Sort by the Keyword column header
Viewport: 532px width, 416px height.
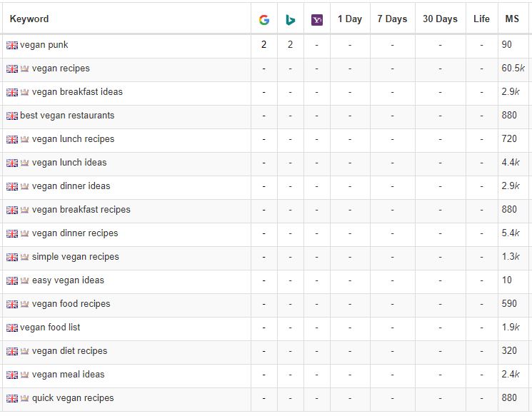29,19
